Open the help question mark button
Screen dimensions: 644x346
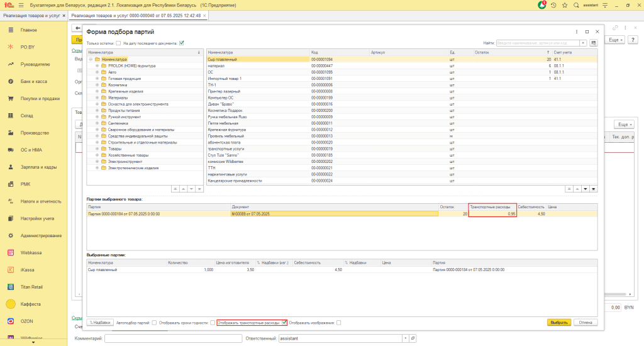[633, 40]
